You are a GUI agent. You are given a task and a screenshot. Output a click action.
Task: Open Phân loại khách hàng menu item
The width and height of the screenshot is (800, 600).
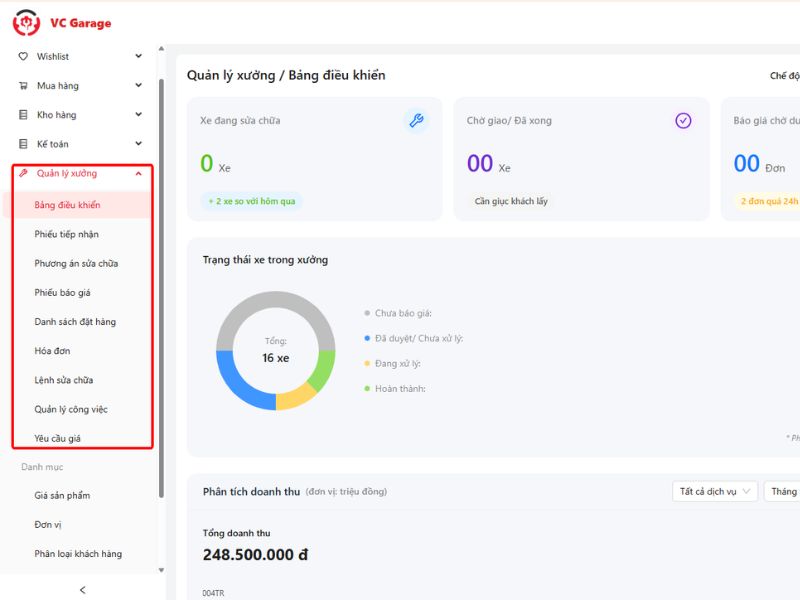point(78,554)
